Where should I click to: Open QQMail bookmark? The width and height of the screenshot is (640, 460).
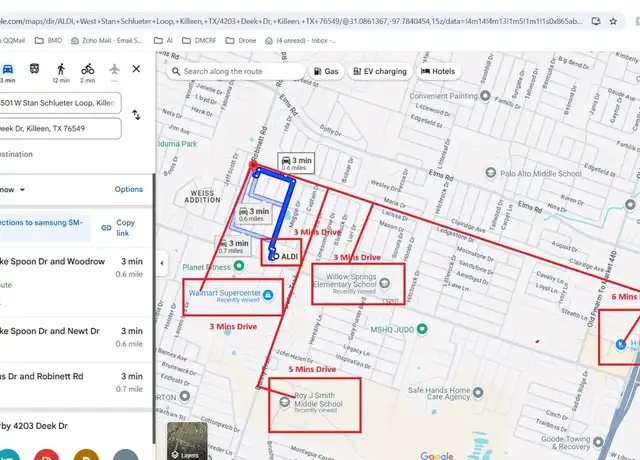[x=13, y=40]
